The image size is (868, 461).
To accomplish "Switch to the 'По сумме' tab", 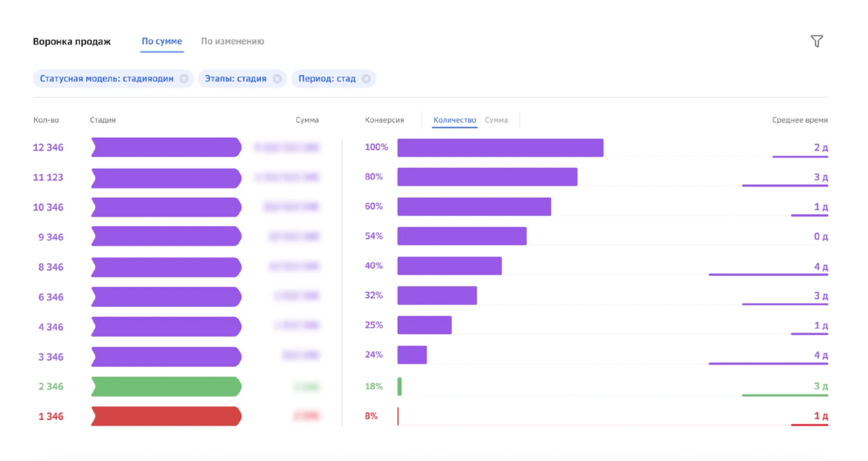I will 162,41.
